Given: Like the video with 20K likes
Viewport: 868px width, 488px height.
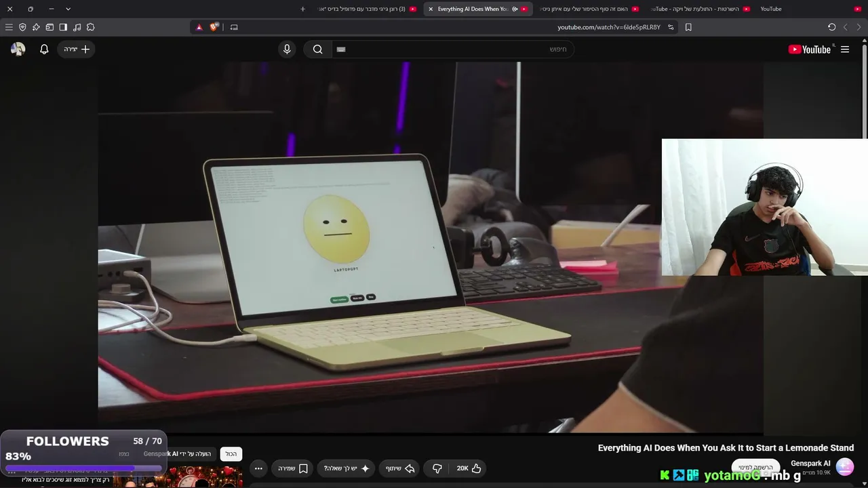Looking at the screenshot, I should [469, 468].
